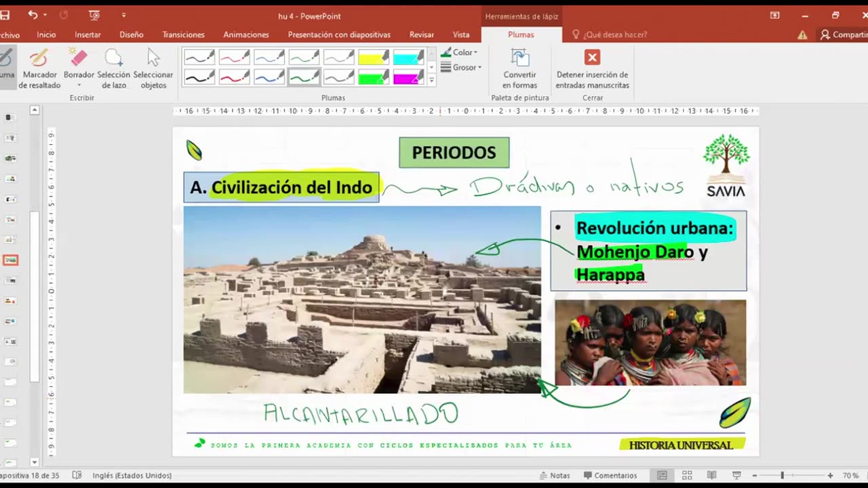Pick the magenta highlighter pen
Viewport: 868px width, 488px height.
click(408, 77)
